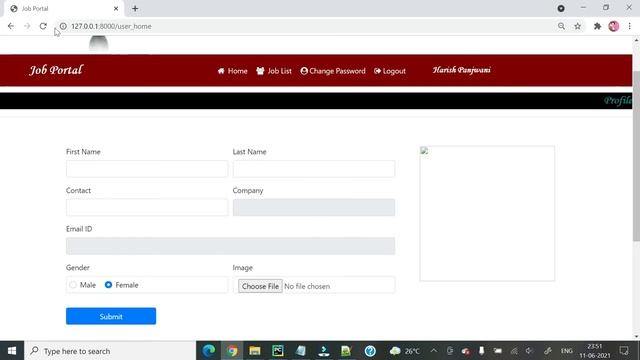Click the Harish Panjwani user name
The image size is (640, 360).
462,70
